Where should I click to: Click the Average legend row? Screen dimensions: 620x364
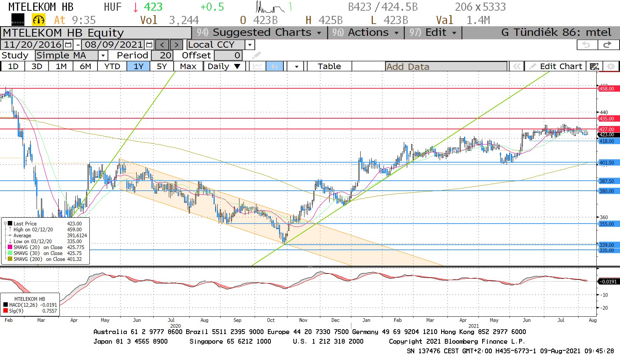pos(47,235)
